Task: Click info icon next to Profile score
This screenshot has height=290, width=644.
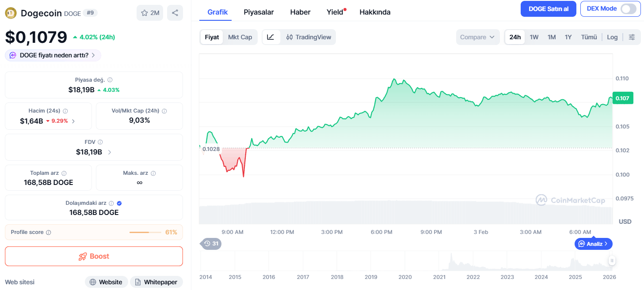Action: coord(49,232)
